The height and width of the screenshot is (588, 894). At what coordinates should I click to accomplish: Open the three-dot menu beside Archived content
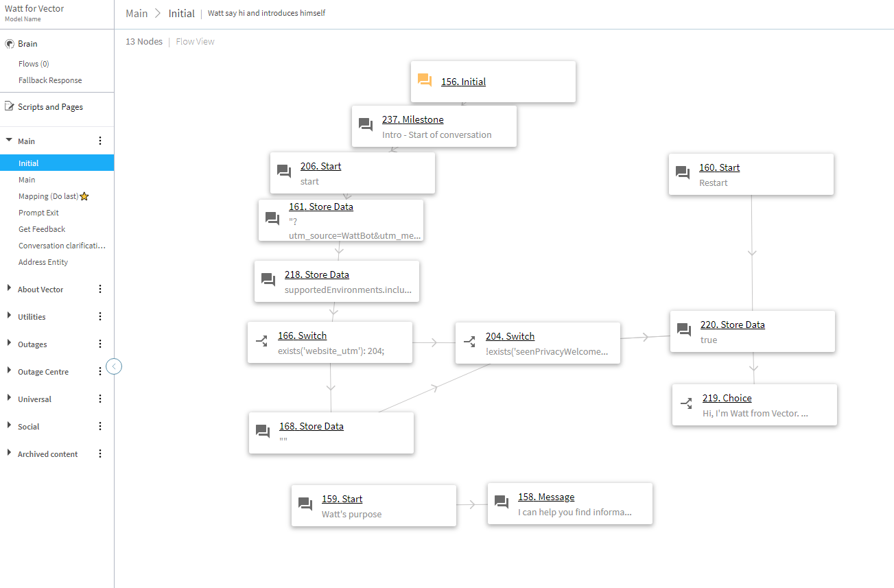point(100,454)
